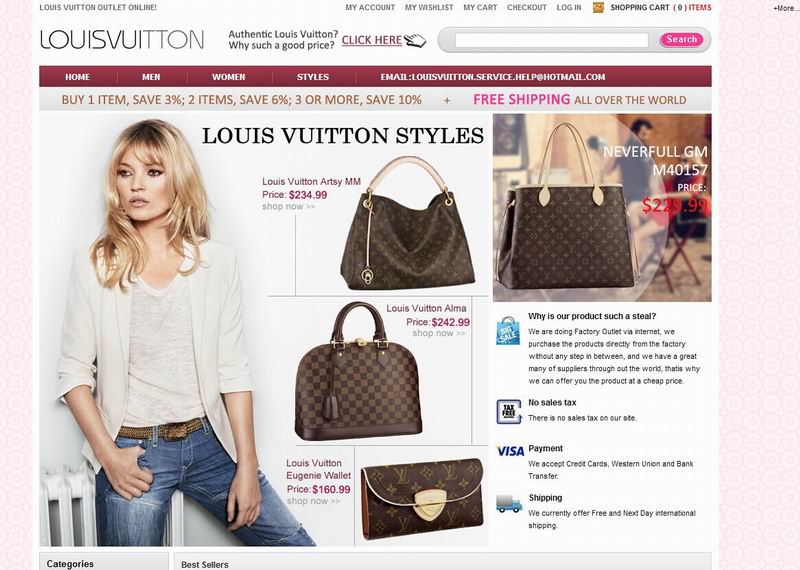Go to CHECKOUT in the top bar
Screen dimensions: 800x570
[x=527, y=8]
